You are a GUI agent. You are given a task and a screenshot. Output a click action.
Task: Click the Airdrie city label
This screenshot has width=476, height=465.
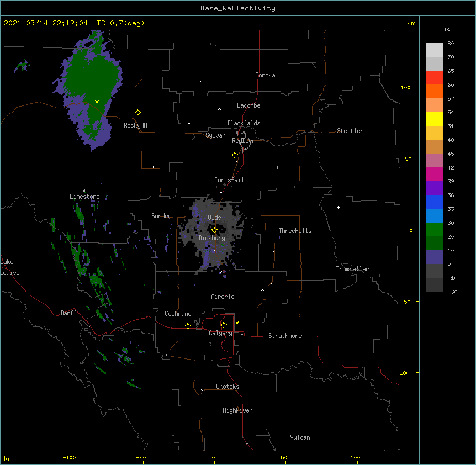pyautogui.click(x=223, y=297)
